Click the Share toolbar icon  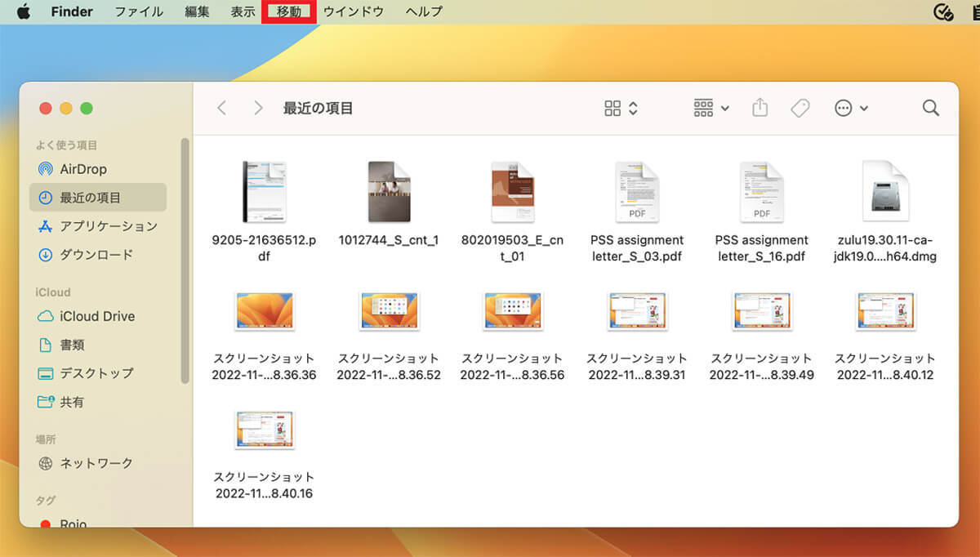click(760, 108)
